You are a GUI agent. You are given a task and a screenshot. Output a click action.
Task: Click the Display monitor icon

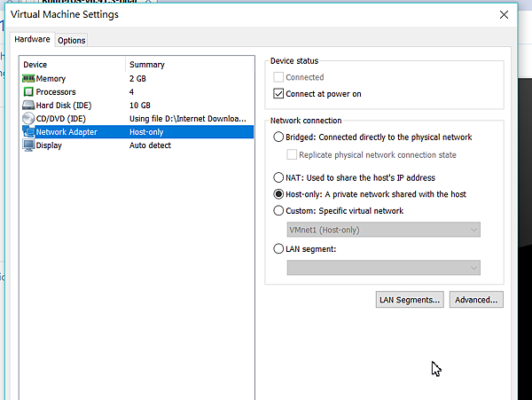[28, 145]
